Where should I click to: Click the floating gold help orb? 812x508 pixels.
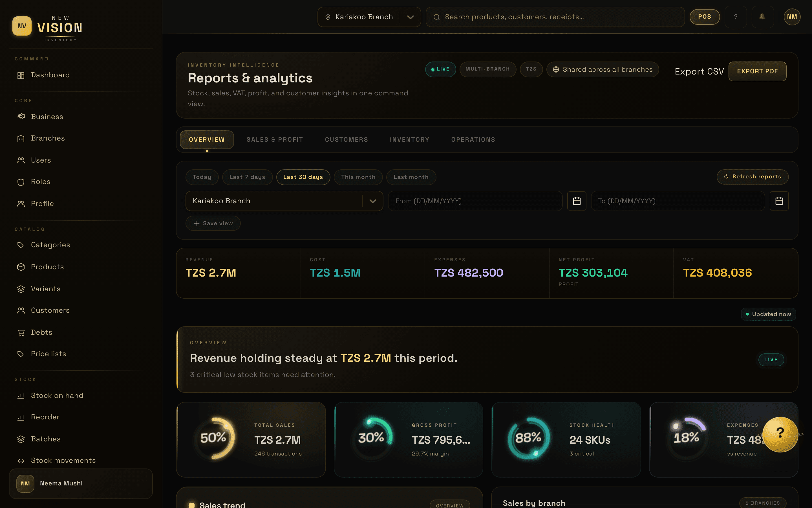click(780, 434)
